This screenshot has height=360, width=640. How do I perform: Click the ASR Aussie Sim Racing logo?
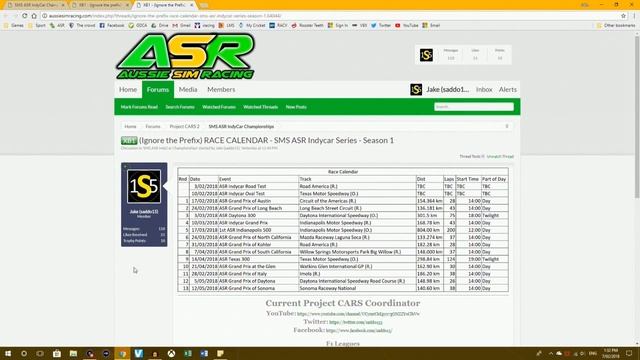click(186, 57)
